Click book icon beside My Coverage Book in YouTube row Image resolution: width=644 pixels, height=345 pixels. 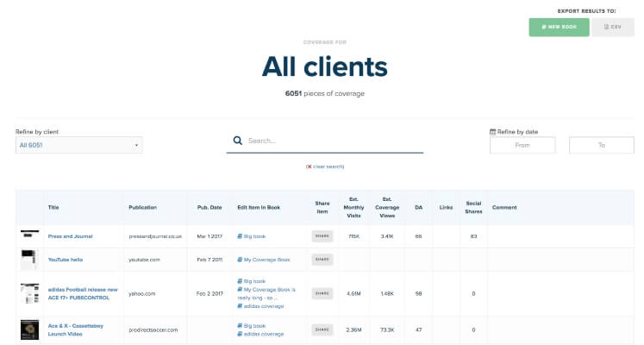coord(240,259)
